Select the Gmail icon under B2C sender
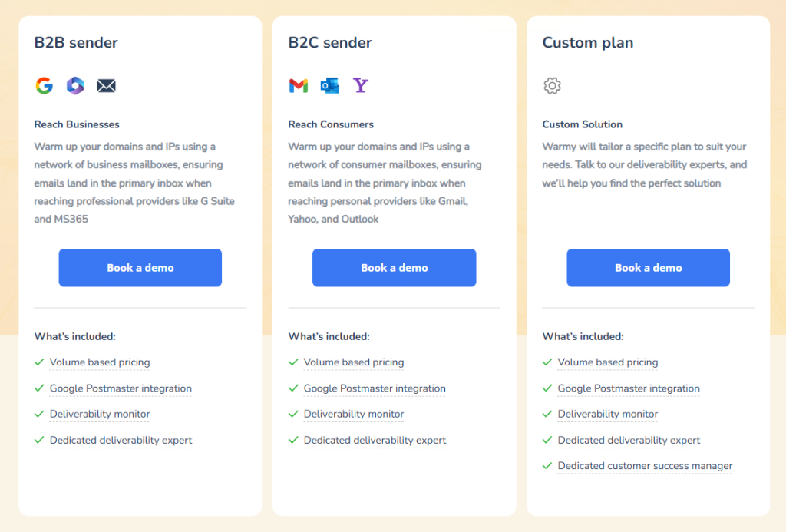786x532 pixels. [298, 86]
